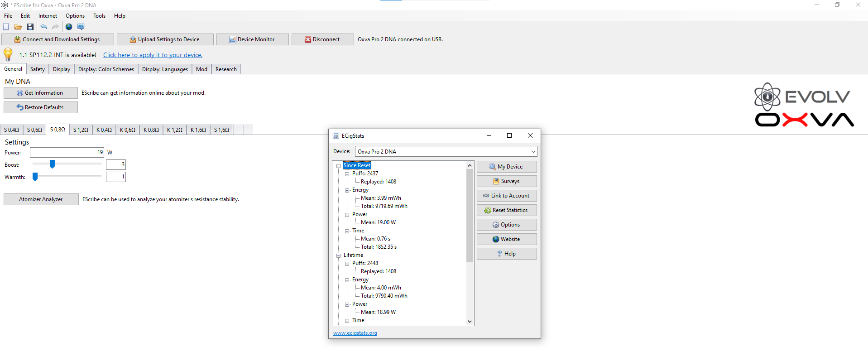Click the Warmth value input field
Viewport: 868px width, 352px height.
pos(115,177)
